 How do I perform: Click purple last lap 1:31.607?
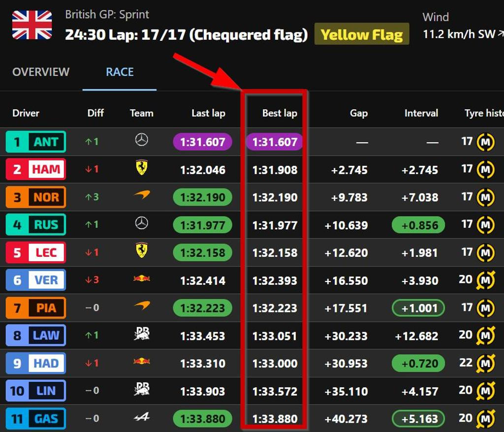tap(202, 142)
